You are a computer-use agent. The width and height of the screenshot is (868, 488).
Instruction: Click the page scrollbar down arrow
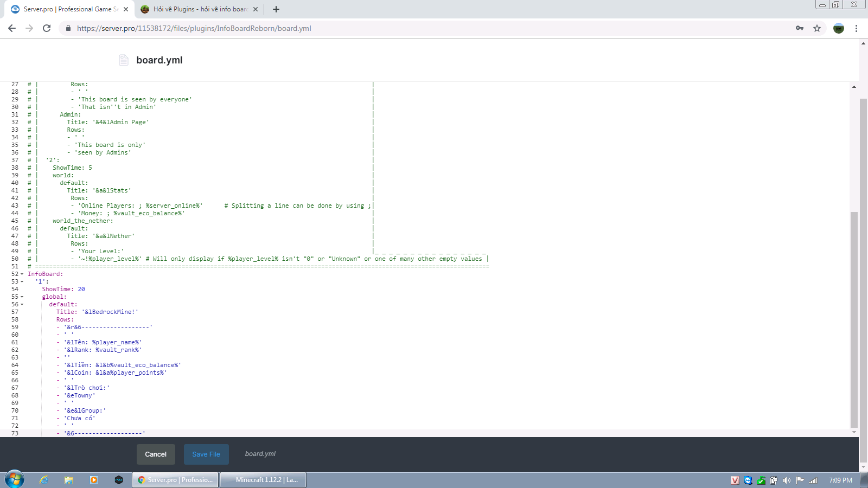click(x=864, y=467)
